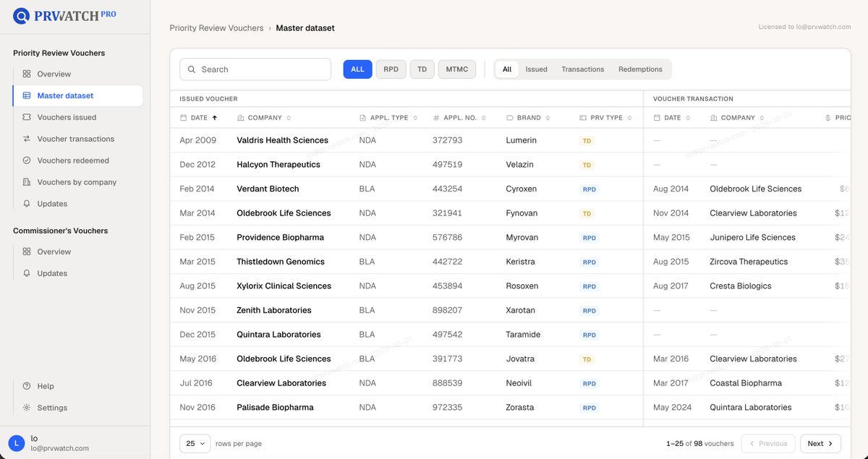Viewport: 868px width, 459px height.
Task: Click the Search input field
Action: click(x=255, y=69)
